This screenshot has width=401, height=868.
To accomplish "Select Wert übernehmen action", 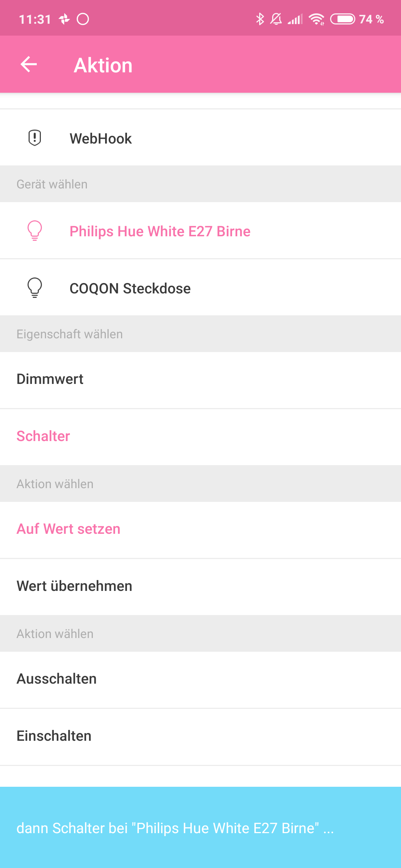I will point(74,586).
